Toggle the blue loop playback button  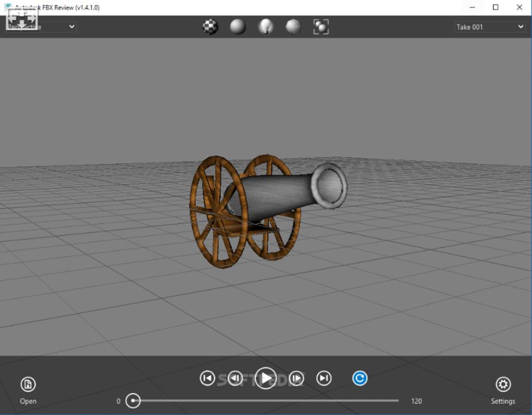pyautogui.click(x=359, y=378)
